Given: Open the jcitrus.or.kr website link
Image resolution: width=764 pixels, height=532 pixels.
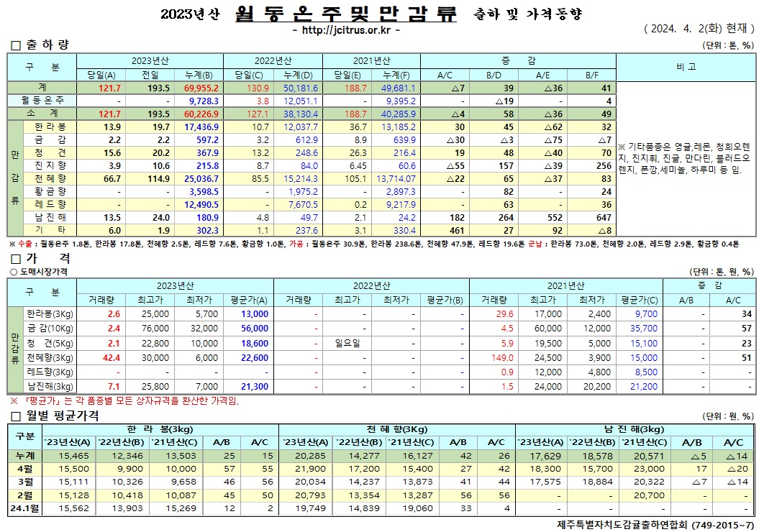Looking at the screenshot, I should 346,30.
